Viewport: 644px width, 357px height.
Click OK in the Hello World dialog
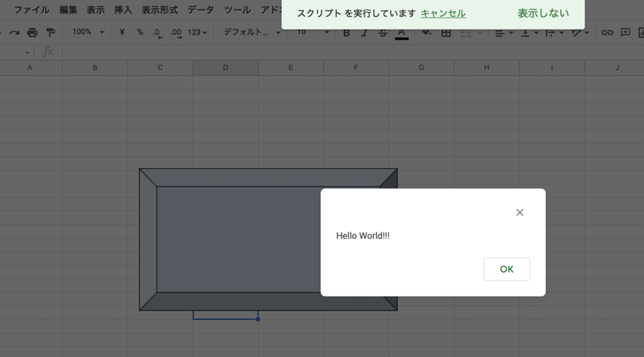[506, 269]
